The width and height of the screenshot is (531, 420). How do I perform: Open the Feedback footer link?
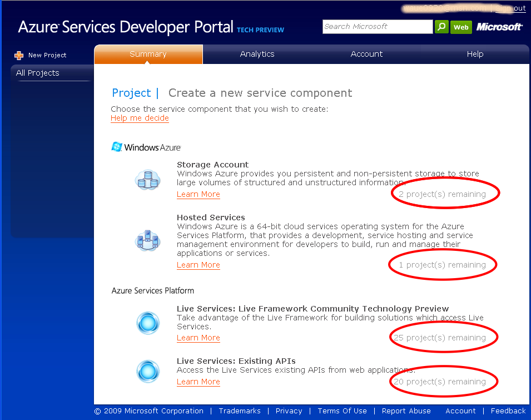[x=508, y=411]
